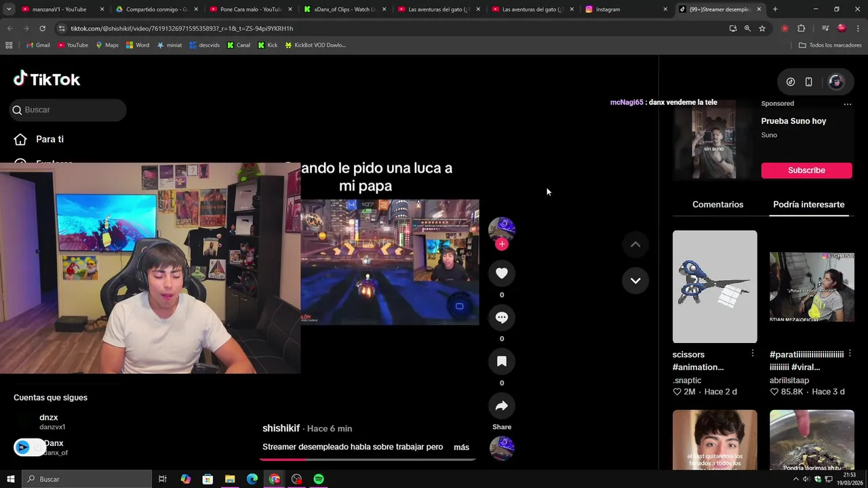Open the Chrome tab search dropdown

[9, 9]
